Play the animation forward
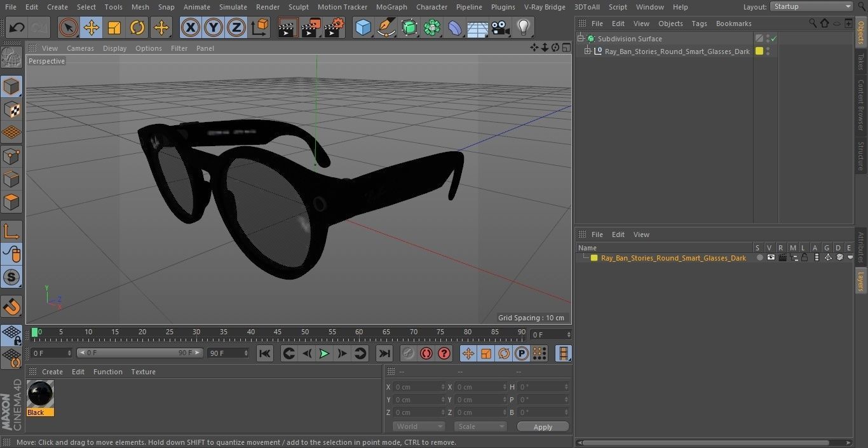Screen dimensions: 868x448 pyautogui.click(x=324, y=353)
